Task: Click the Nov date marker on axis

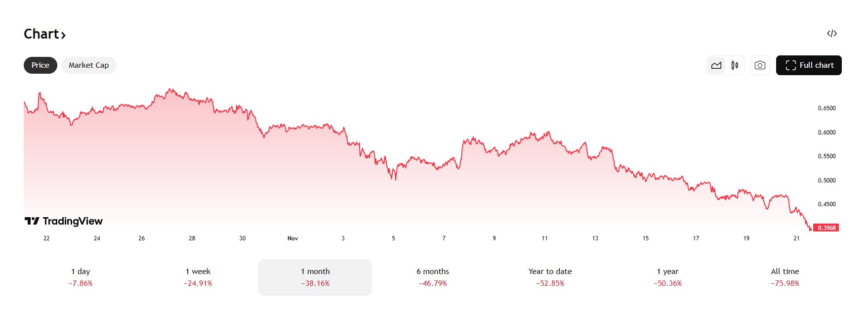Action: (x=293, y=238)
